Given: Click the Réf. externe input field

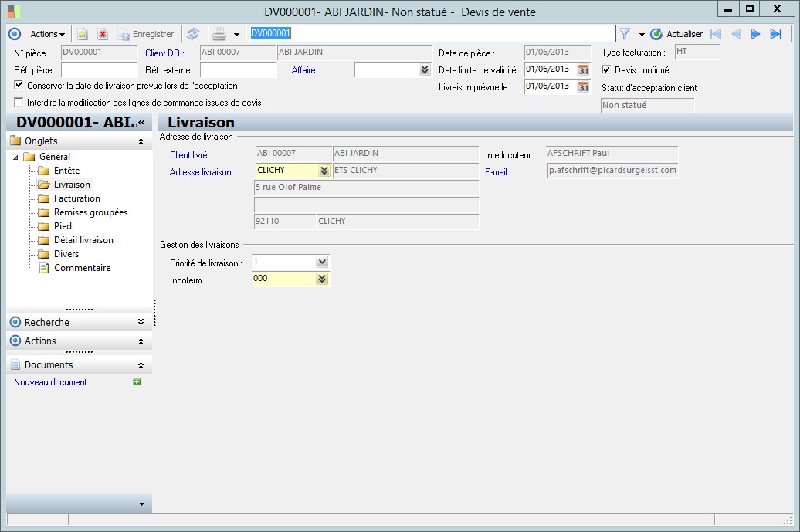Looking at the screenshot, I should coord(238,70).
